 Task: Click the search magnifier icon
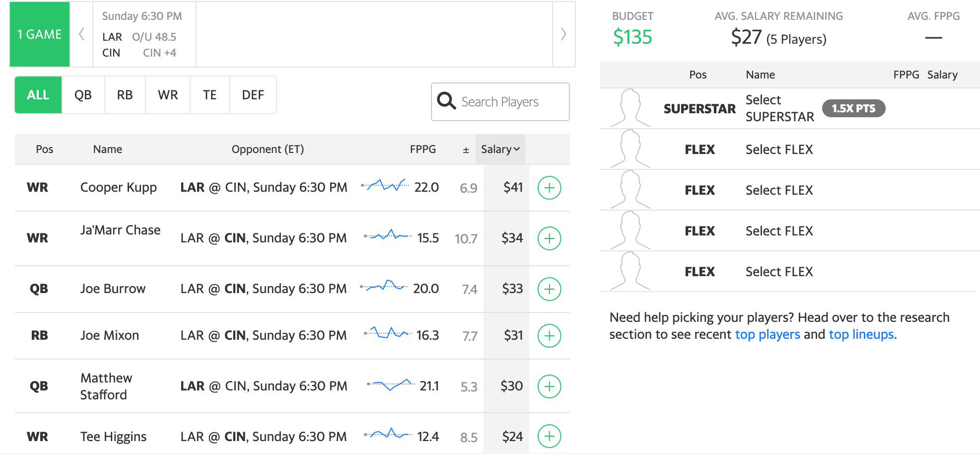446,101
